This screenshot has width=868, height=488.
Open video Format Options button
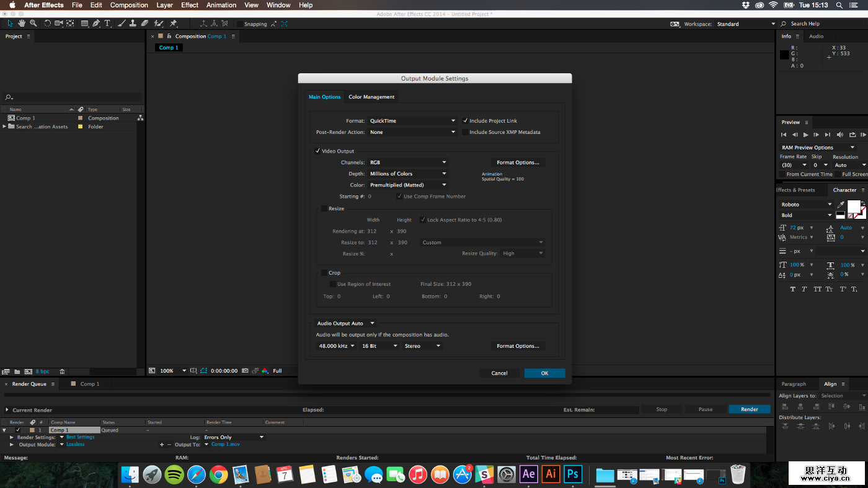coord(518,162)
